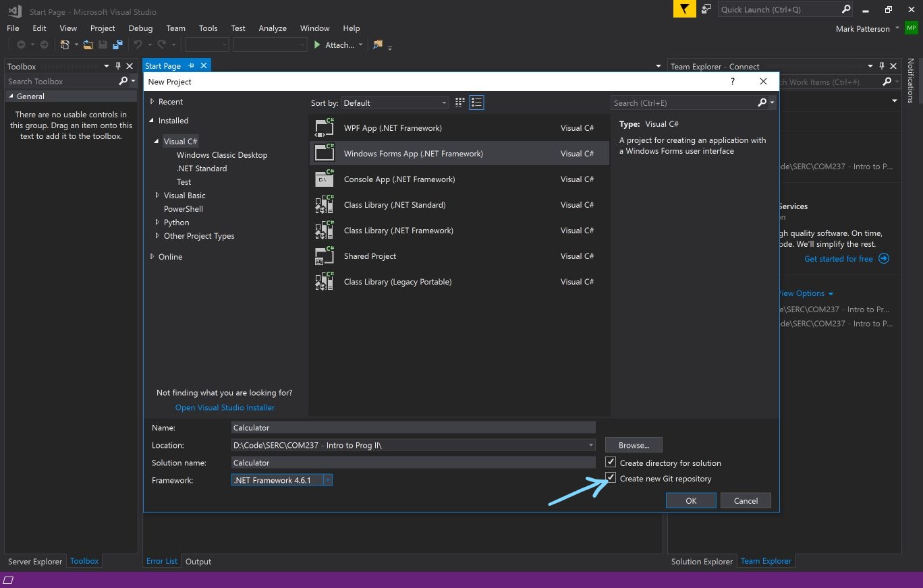The image size is (923, 588).
Task: Select the Console App (.NET Framework) template
Action: coord(459,179)
